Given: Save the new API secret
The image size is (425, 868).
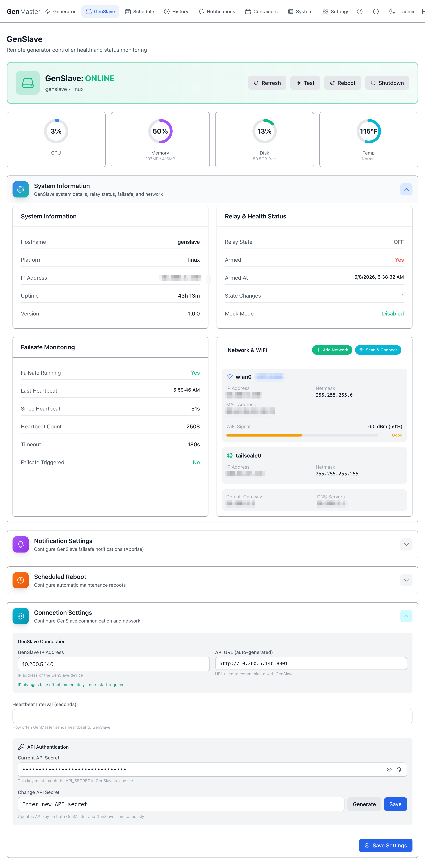Looking at the screenshot, I should point(395,804).
